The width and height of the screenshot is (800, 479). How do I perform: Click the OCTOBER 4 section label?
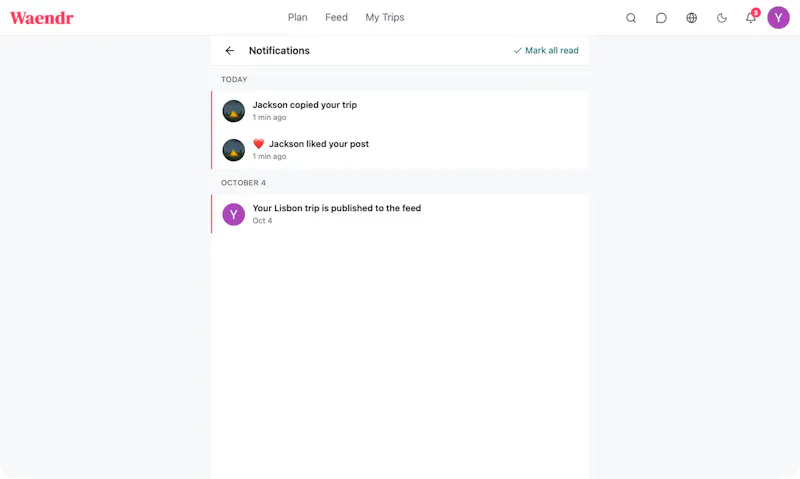pyautogui.click(x=243, y=183)
